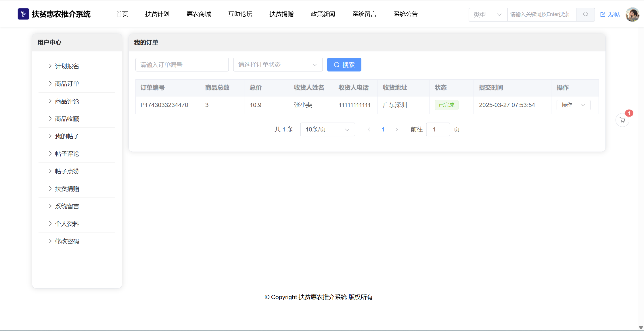The height and width of the screenshot is (331, 644).
Task: Open the 类型 search type dropdown
Action: [x=488, y=14]
